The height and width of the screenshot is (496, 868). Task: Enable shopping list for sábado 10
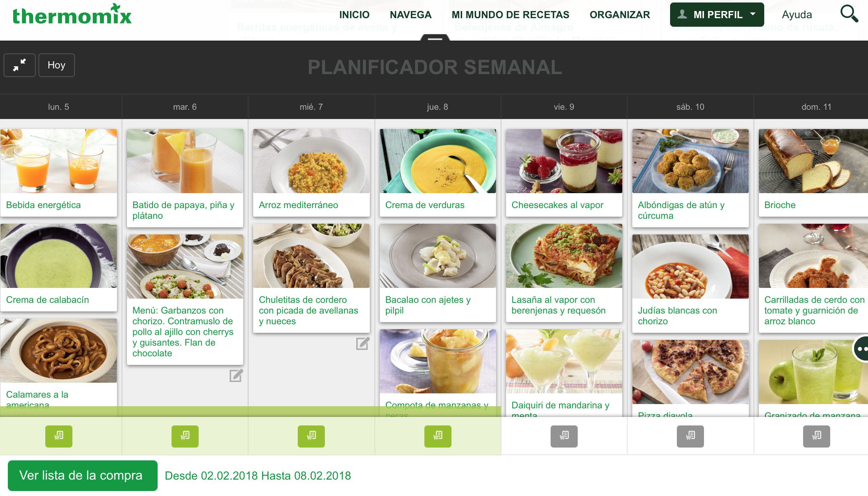(x=690, y=436)
